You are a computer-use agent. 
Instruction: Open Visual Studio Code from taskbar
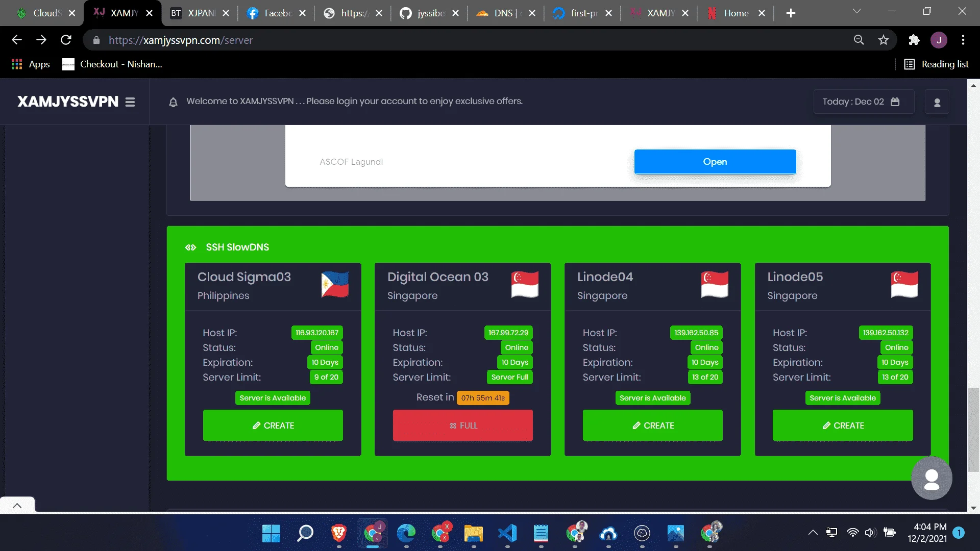click(x=507, y=534)
